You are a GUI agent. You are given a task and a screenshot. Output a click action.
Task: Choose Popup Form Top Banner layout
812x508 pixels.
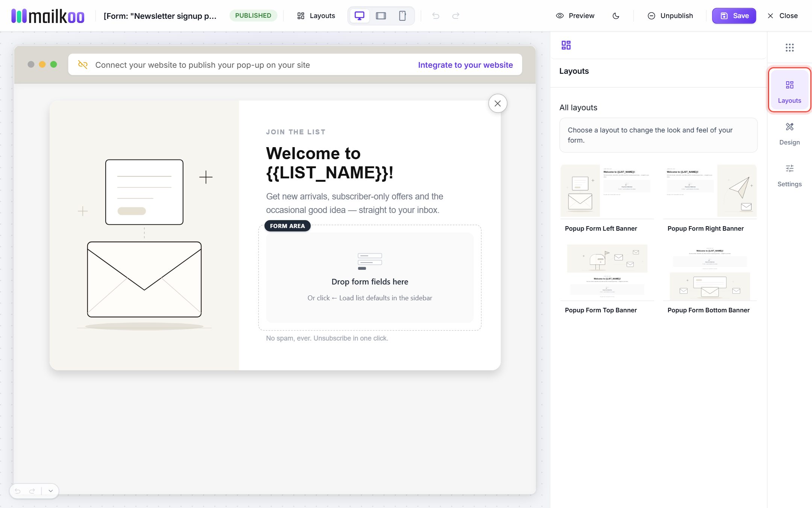[x=607, y=280]
